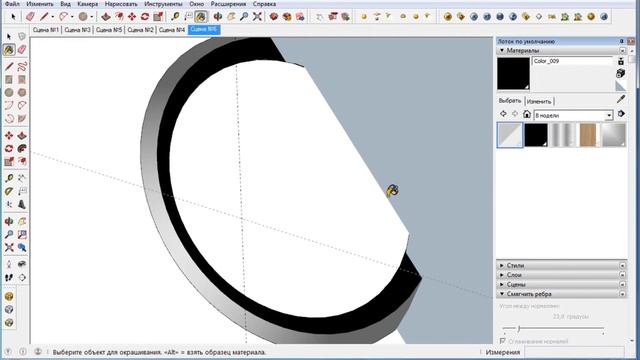Switch to scene tab Сцена №1
Screen dimensions: 640x360
(46, 30)
